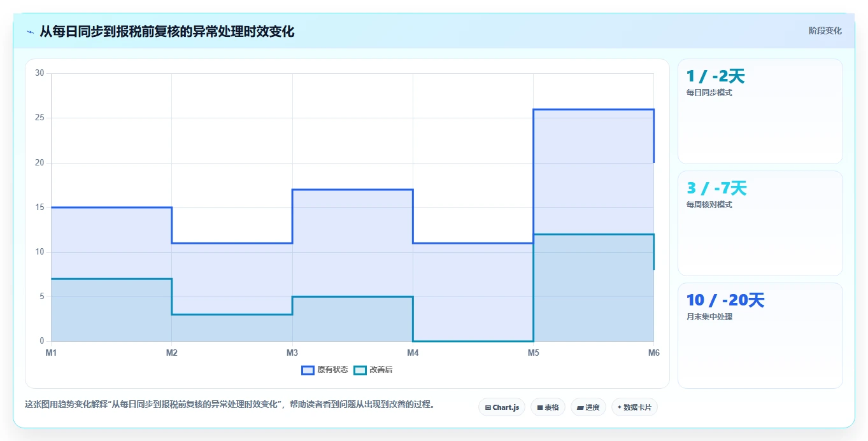Image resolution: width=868 pixels, height=441 pixels.
Task: Select the 进度 tag
Action: [x=588, y=407]
